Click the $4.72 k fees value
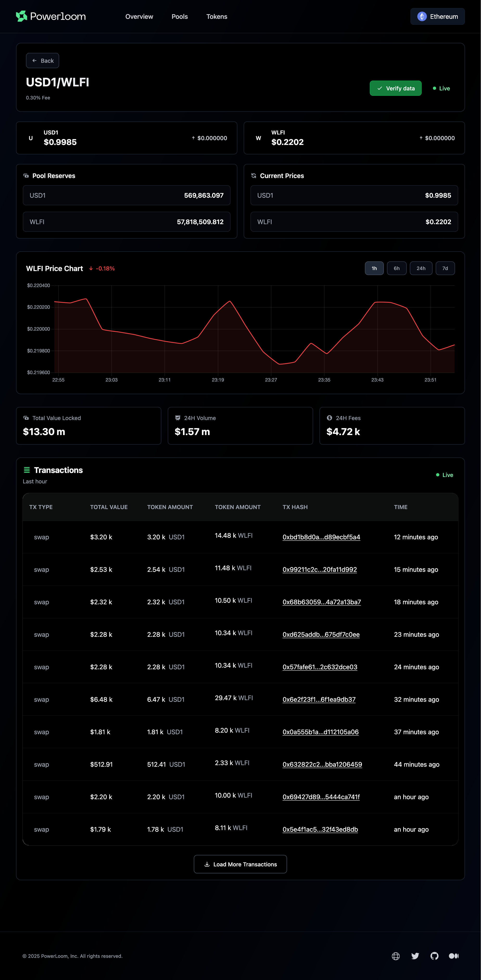The width and height of the screenshot is (481, 980). [x=343, y=432]
